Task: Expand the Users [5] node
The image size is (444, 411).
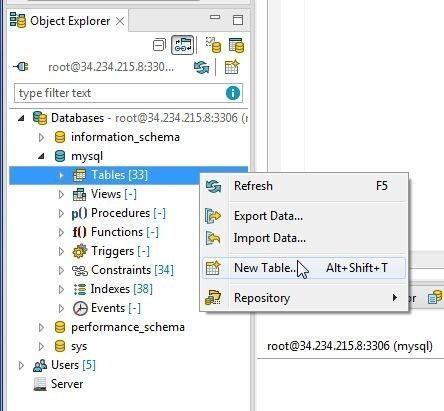Action: tap(21, 365)
